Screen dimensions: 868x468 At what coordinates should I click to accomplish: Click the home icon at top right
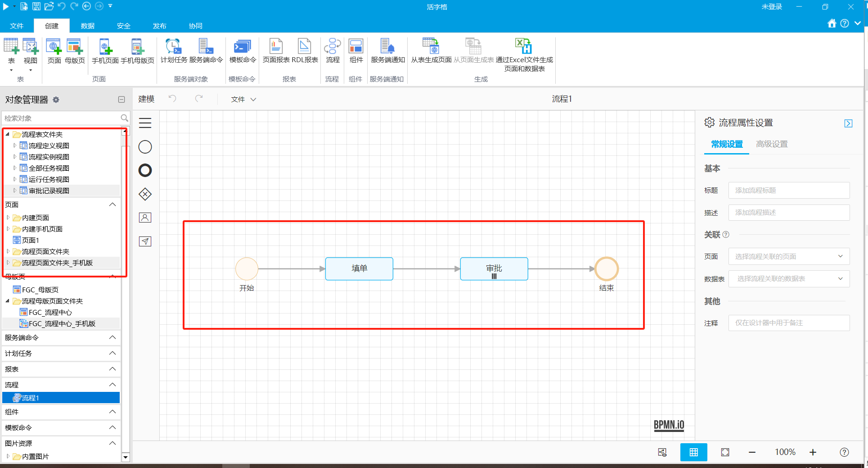point(832,23)
